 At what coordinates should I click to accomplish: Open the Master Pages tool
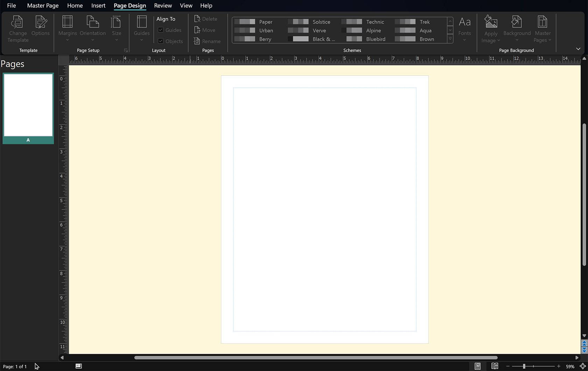tap(542, 29)
